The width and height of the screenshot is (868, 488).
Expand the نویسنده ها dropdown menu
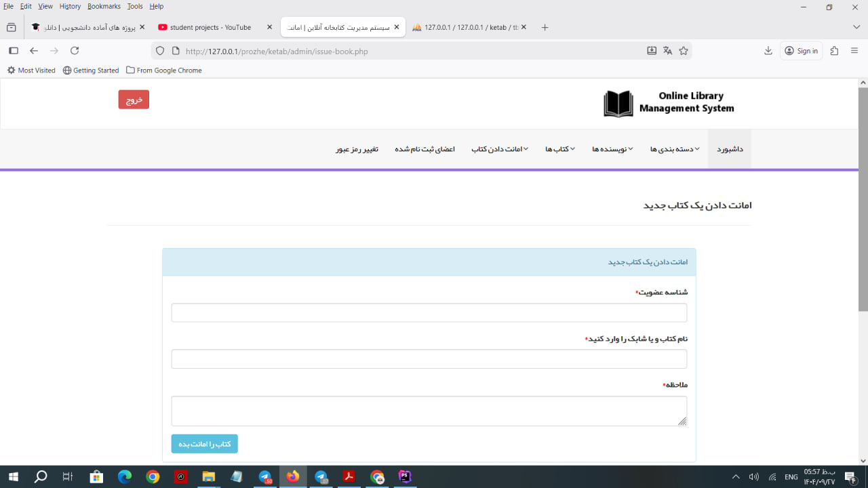coord(612,149)
